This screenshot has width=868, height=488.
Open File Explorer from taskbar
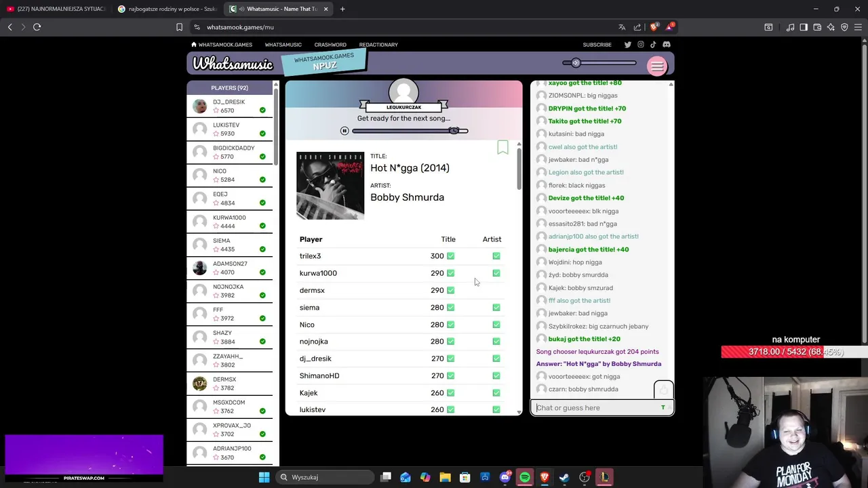(445, 477)
